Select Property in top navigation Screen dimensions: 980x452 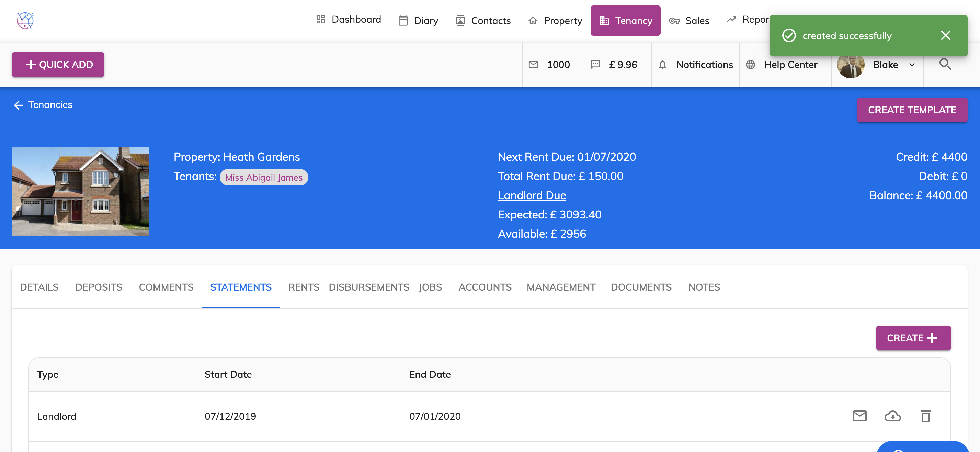[555, 21]
